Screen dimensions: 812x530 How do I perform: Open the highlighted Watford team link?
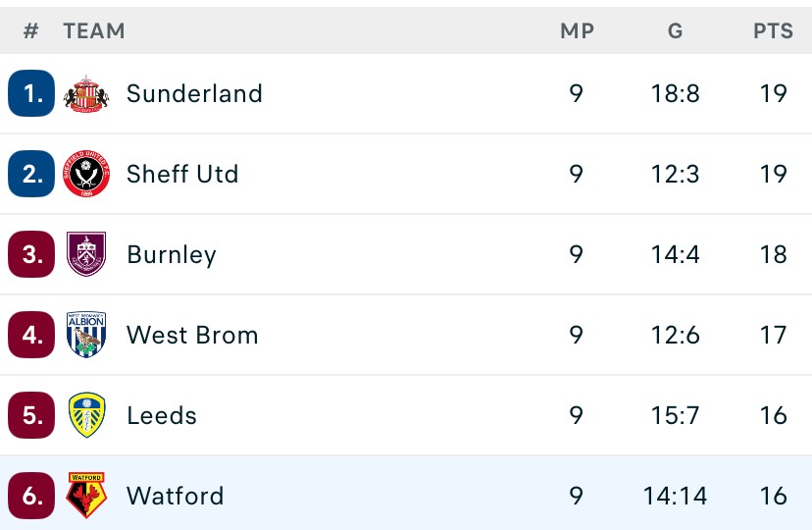click(x=175, y=496)
